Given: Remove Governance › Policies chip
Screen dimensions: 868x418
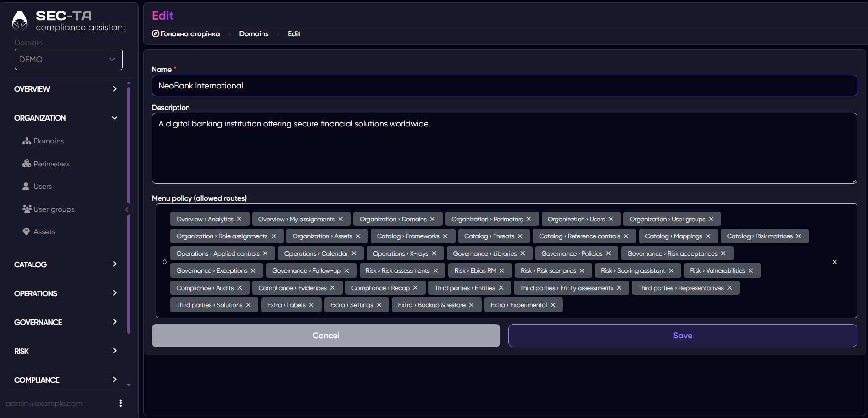Looking at the screenshot, I should coord(608,253).
